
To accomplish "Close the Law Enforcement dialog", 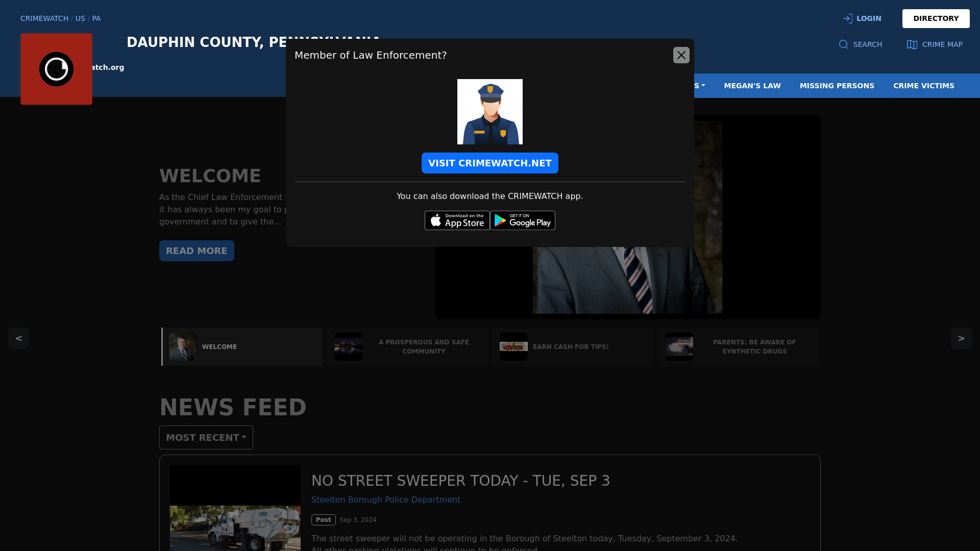I will tap(681, 55).
